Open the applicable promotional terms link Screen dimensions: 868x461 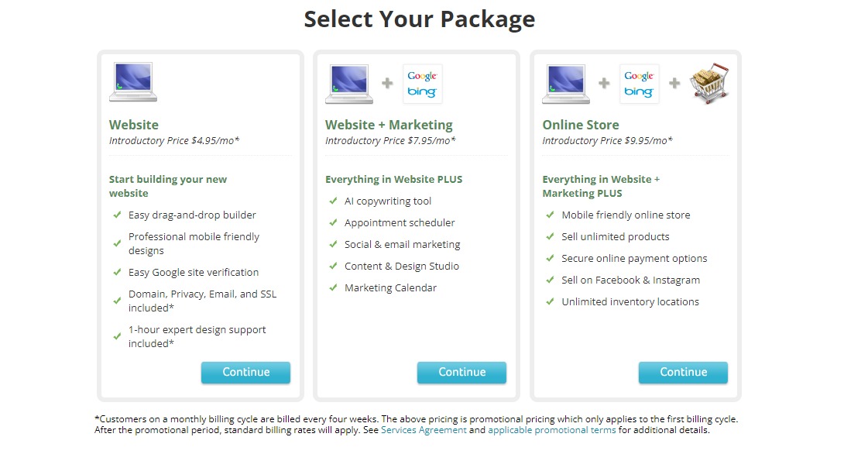coord(551,429)
